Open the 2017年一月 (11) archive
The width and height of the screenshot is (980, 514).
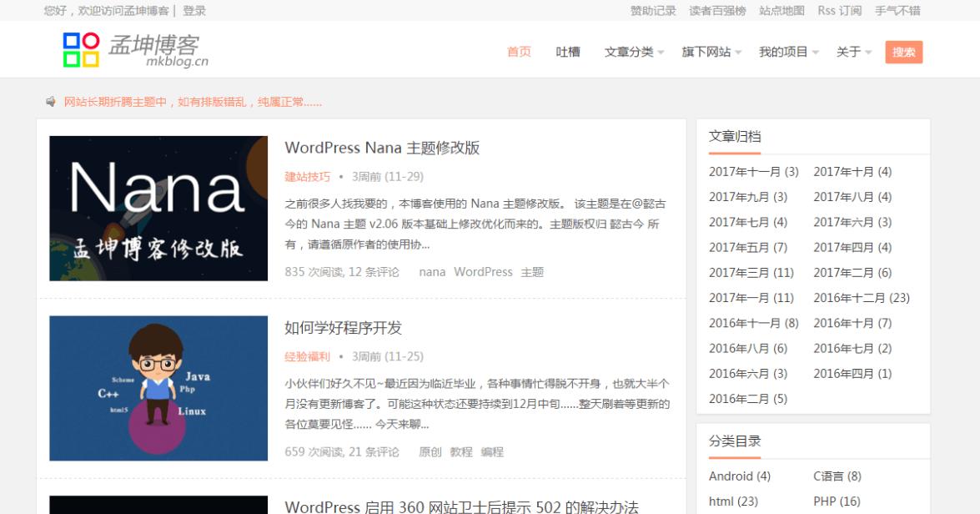click(751, 298)
